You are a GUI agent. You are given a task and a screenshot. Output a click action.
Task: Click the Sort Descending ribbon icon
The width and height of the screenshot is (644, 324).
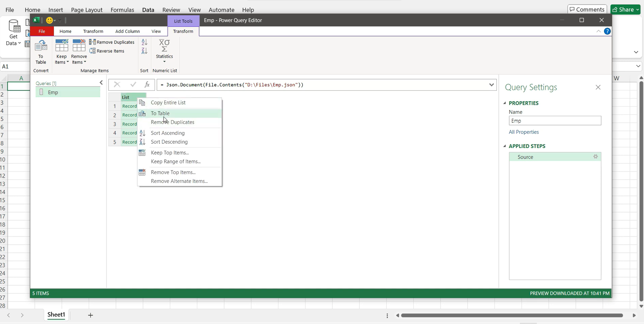(x=144, y=51)
